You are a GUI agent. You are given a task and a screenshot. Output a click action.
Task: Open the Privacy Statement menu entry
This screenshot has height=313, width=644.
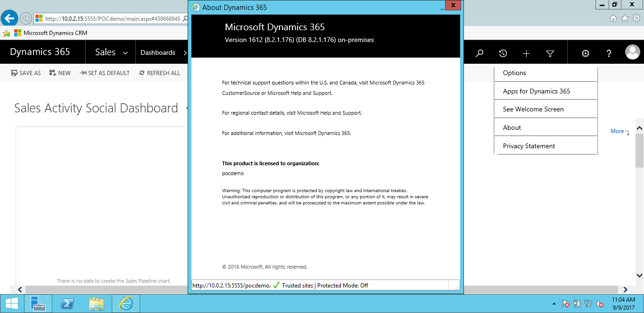click(x=528, y=145)
